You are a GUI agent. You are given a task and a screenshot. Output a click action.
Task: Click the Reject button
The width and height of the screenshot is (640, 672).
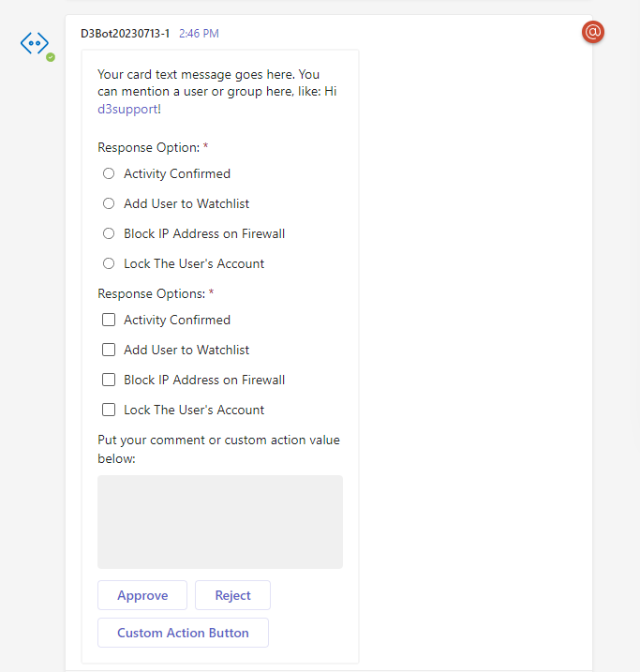pyautogui.click(x=232, y=595)
